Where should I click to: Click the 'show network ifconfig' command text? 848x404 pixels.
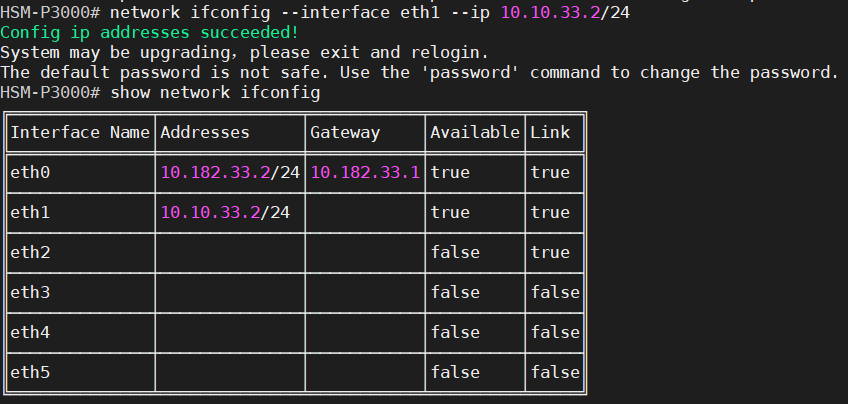point(215,92)
